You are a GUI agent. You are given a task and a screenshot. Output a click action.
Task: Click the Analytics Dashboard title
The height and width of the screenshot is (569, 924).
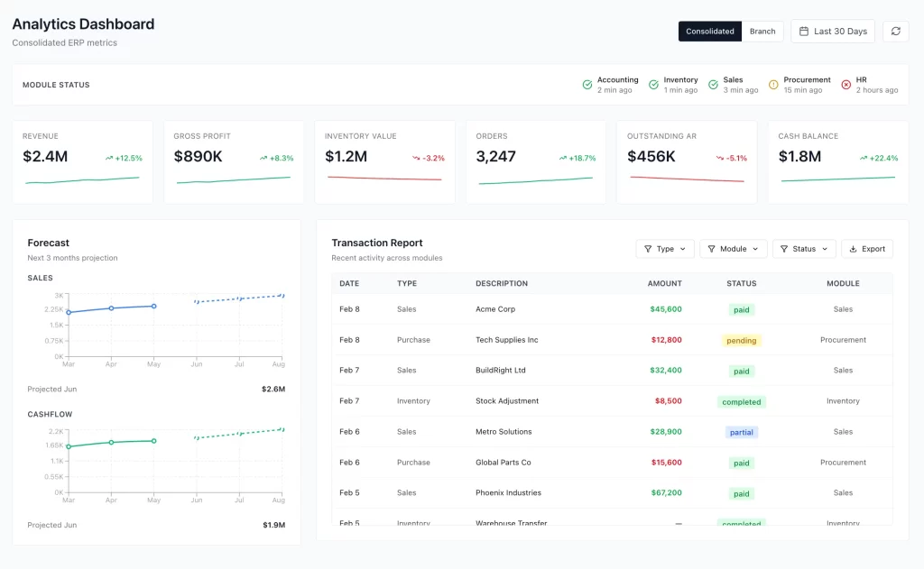83,23
